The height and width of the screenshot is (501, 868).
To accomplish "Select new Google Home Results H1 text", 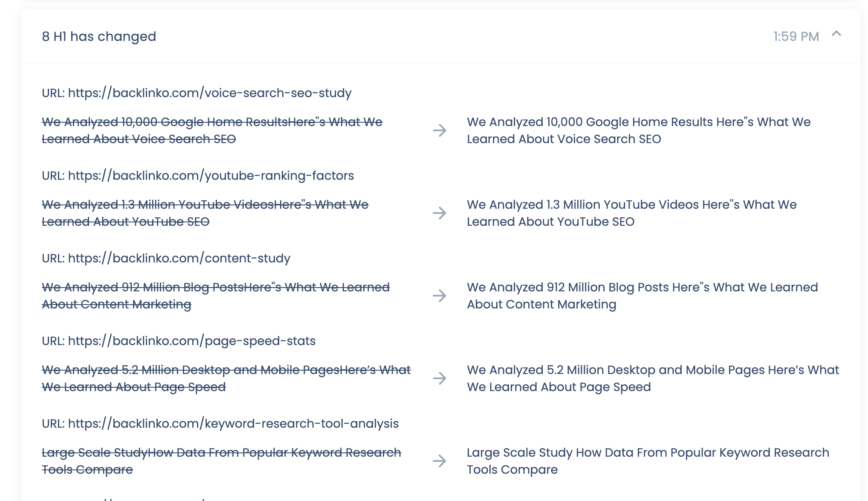I will coord(639,130).
